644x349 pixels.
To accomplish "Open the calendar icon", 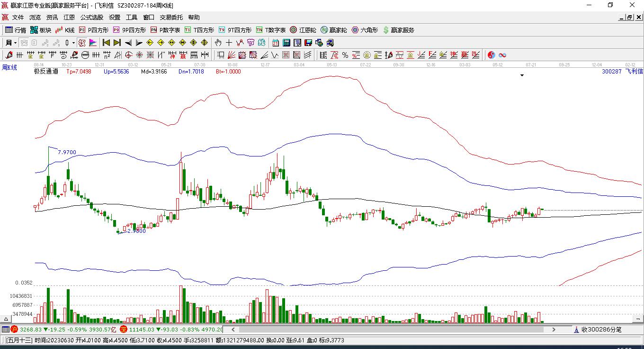I will tap(276, 43).
